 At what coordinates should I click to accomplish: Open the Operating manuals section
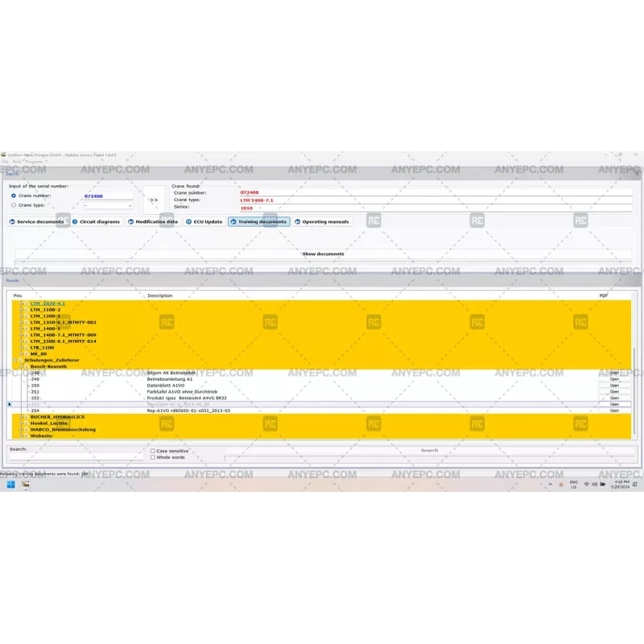coord(322,221)
